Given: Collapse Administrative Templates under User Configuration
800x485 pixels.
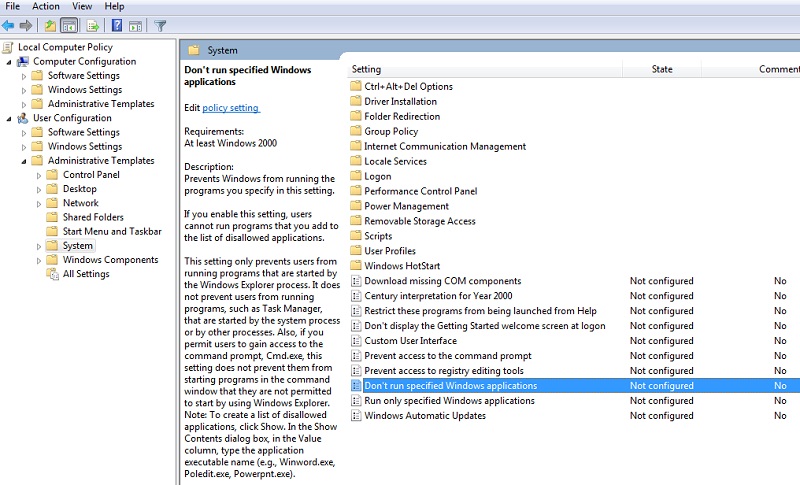Looking at the screenshot, I should coord(23,161).
